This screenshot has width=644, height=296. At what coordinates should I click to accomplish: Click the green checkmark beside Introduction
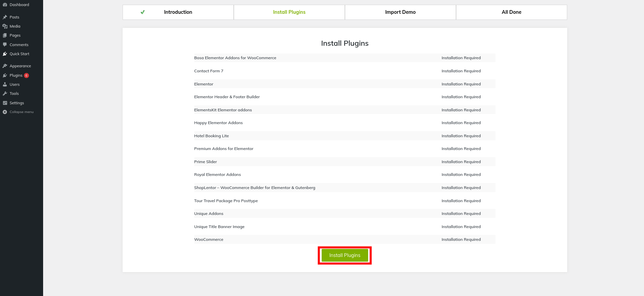142,12
